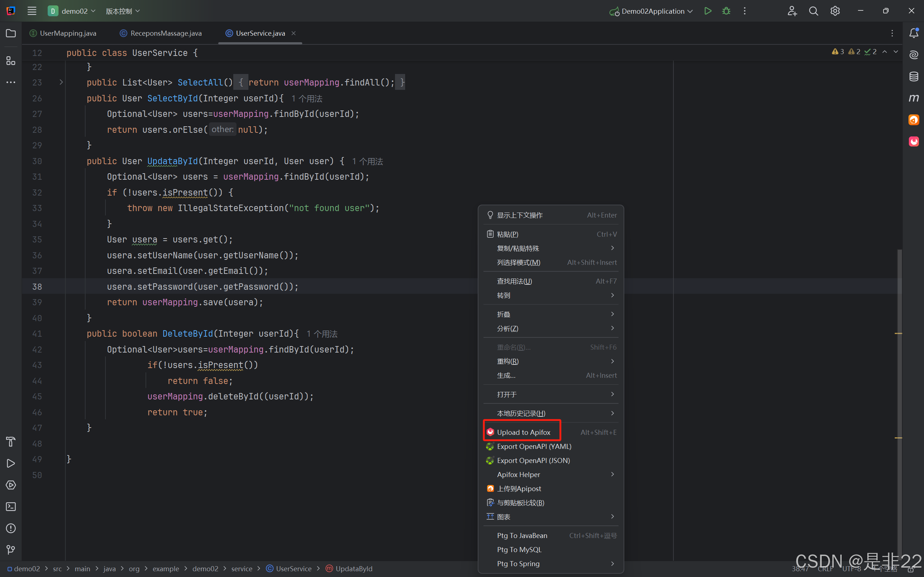Open the Notifications bell
The width and height of the screenshot is (924, 577).
pyautogui.click(x=914, y=33)
